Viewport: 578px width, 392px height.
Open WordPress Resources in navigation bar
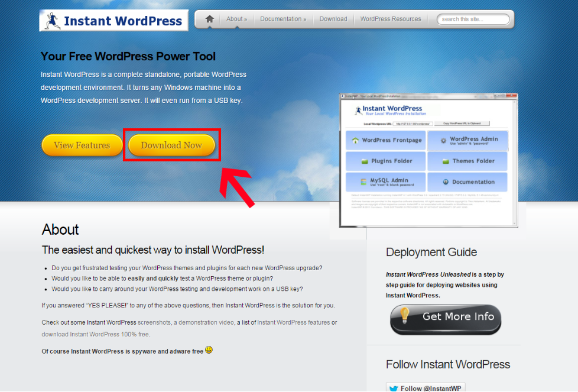(391, 19)
